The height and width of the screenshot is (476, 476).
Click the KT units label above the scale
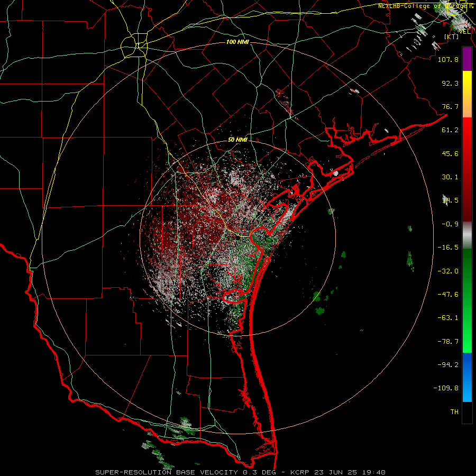click(452, 36)
